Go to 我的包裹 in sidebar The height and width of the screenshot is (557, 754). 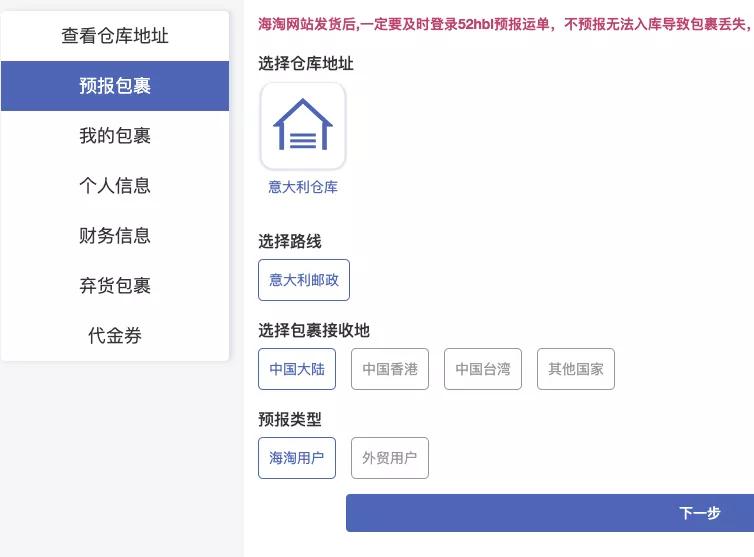pyautogui.click(x=115, y=136)
